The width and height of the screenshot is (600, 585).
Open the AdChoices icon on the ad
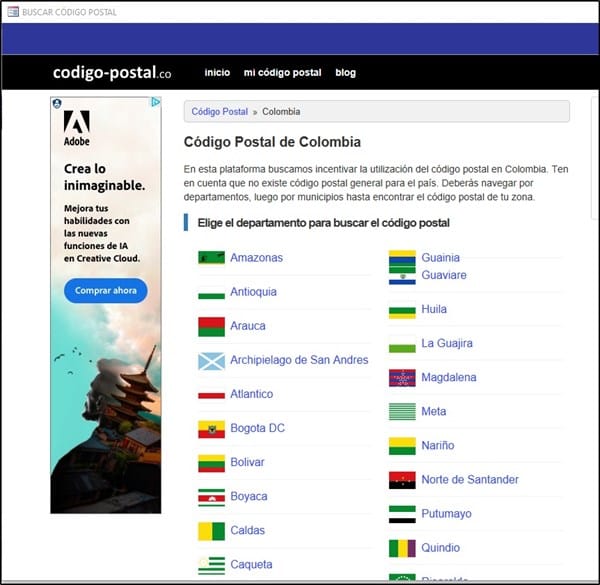point(155,102)
